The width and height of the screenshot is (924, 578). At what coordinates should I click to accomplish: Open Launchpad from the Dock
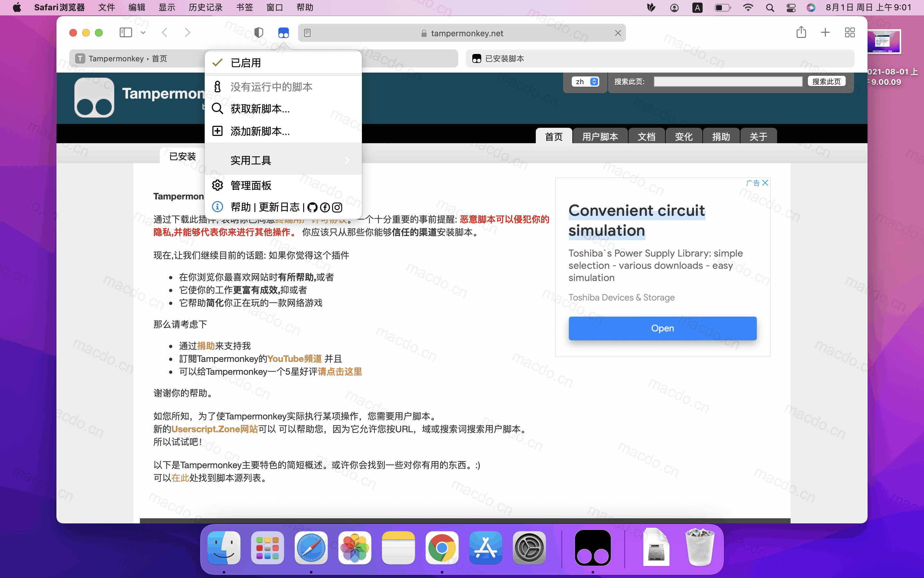[267, 547]
